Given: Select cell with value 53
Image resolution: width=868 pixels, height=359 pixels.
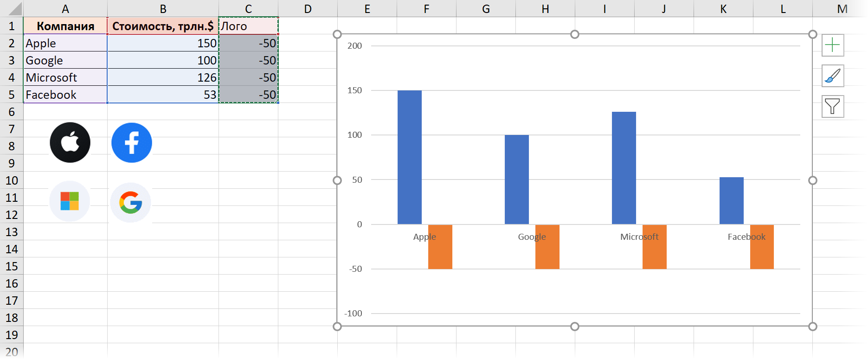Looking at the screenshot, I should click(163, 95).
